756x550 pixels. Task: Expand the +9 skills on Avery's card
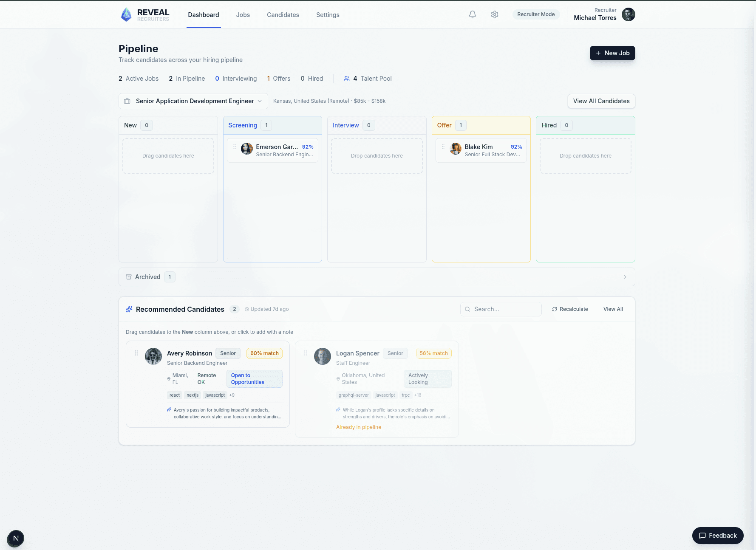pos(232,395)
